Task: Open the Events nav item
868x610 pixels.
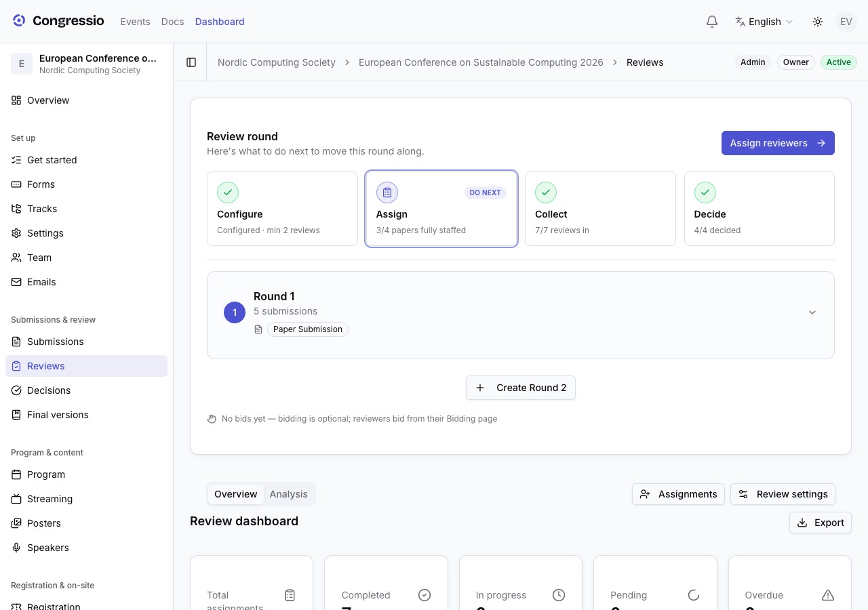Action: click(x=136, y=22)
